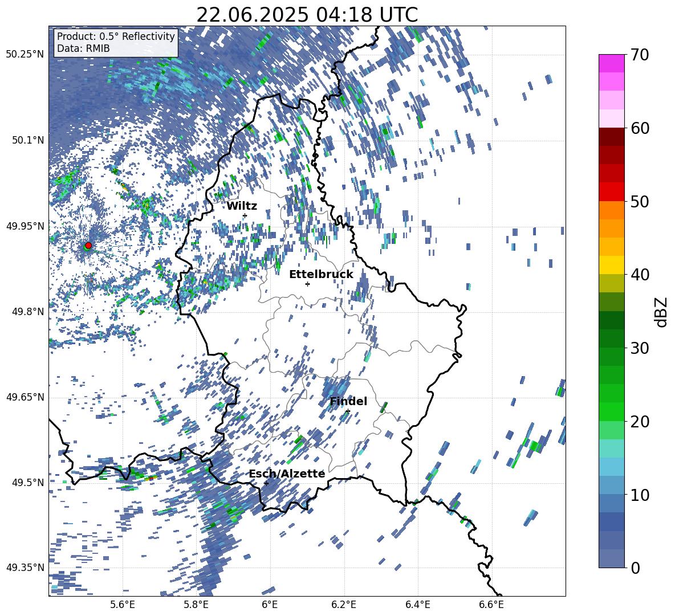This screenshot has width=675, height=616.
Task: Click 'Product: 0.5° Reflectivity' legend text
Action: 116,36
